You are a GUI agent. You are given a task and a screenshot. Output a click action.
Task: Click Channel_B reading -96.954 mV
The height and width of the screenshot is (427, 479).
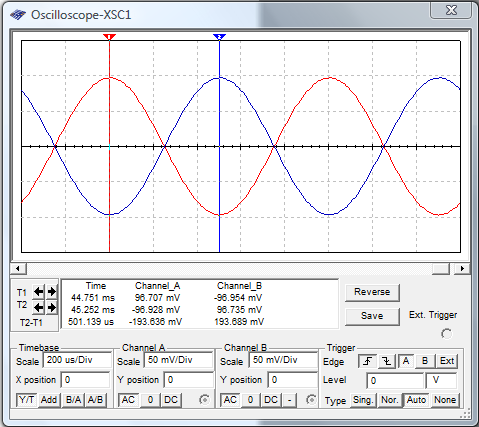click(x=238, y=298)
